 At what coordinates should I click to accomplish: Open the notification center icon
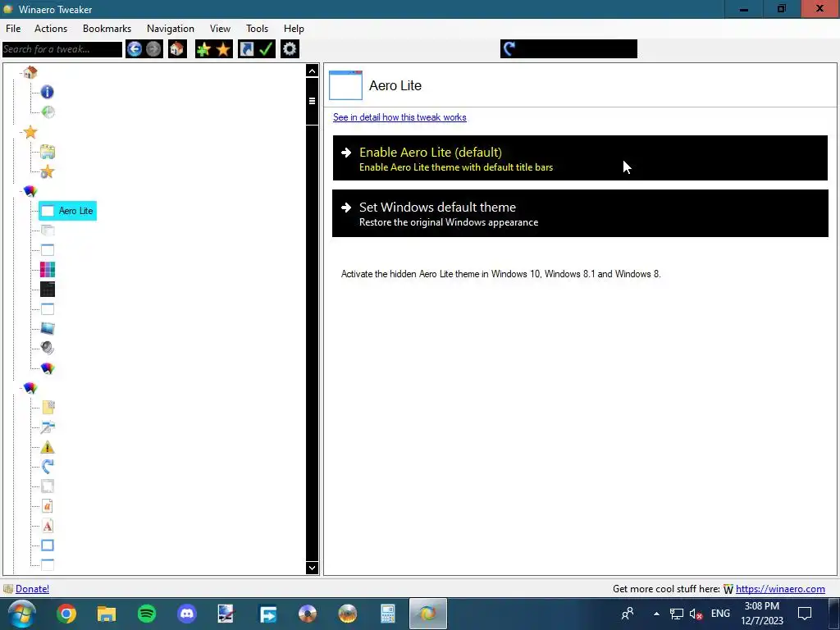pyautogui.click(x=805, y=614)
